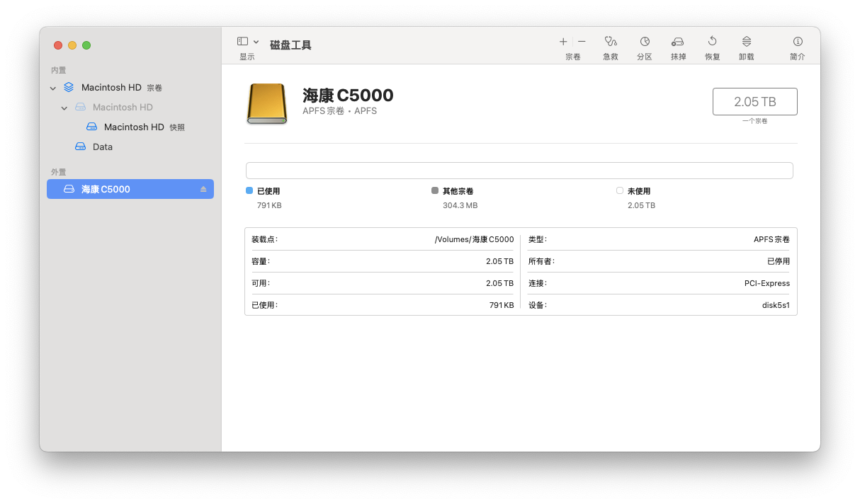Open the 恢复 Restore function
This screenshot has width=860, height=504.
pos(712,45)
